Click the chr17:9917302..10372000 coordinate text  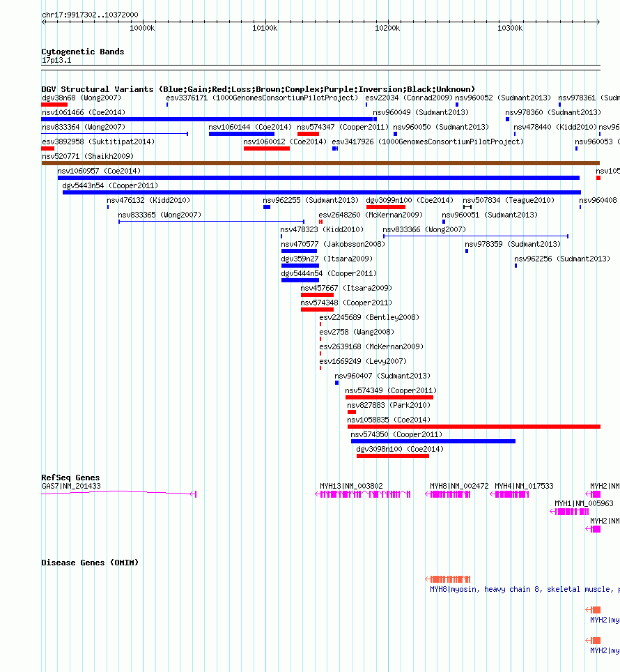coord(90,15)
